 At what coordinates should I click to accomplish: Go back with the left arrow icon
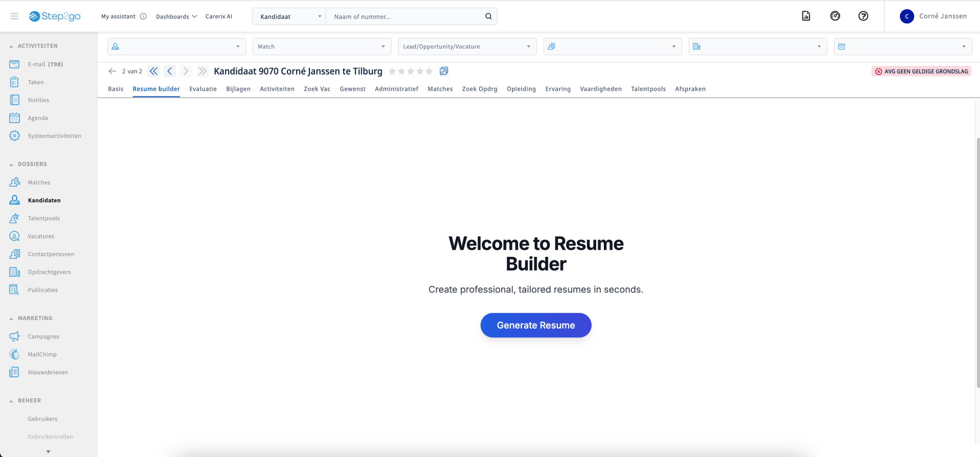112,71
